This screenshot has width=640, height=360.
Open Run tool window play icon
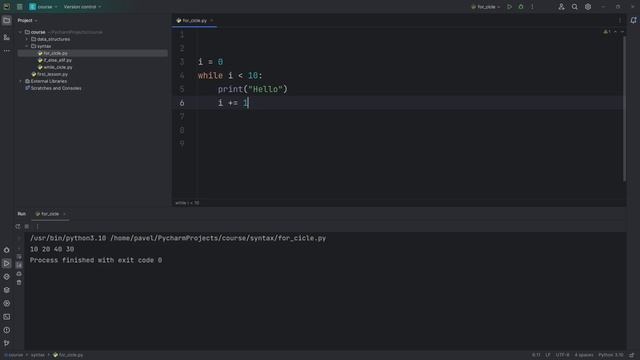pos(7,264)
